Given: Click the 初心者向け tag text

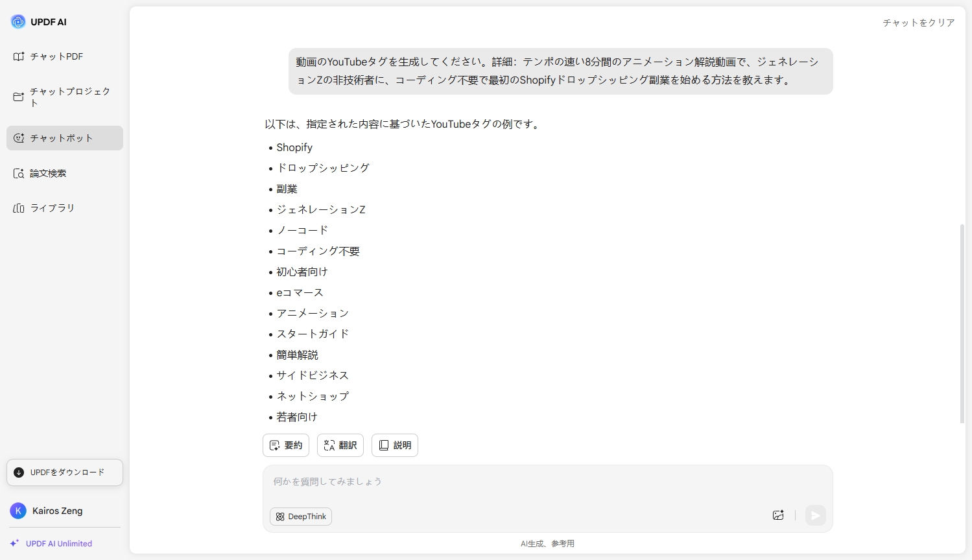Looking at the screenshot, I should (302, 272).
